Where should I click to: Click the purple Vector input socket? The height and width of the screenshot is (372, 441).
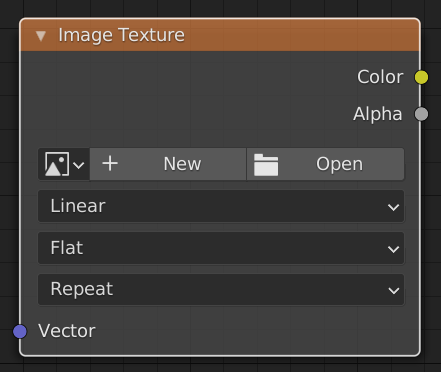[20, 331]
